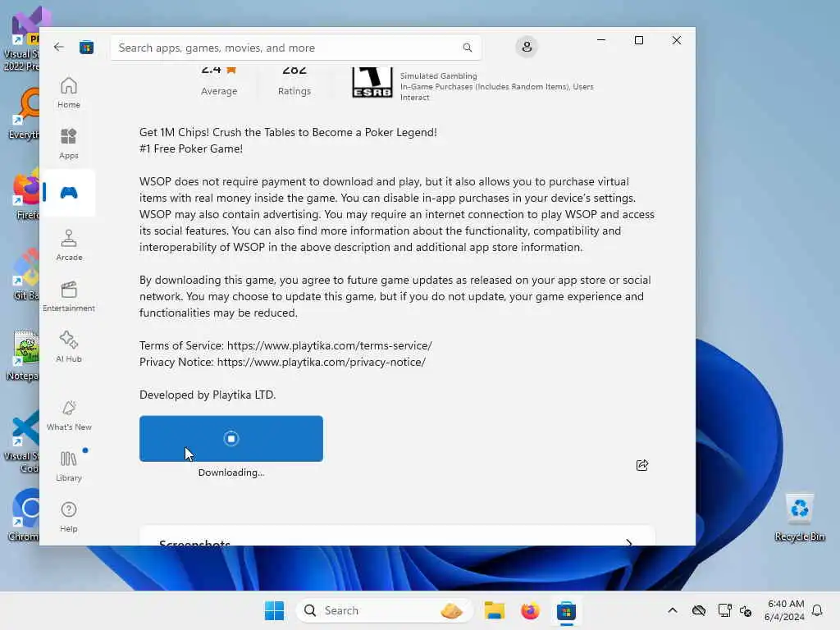The width and height of the screenshot is (840, 630).
Task: Click the ESRB rating badge
Action: [x=372, y=82]
